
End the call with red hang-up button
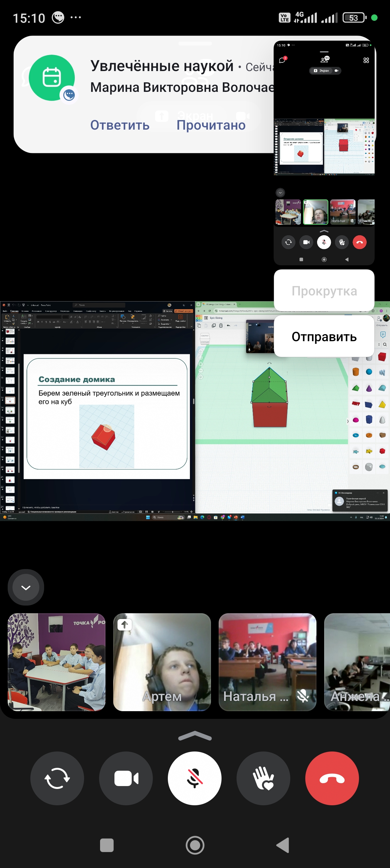[x=332, y=778]
